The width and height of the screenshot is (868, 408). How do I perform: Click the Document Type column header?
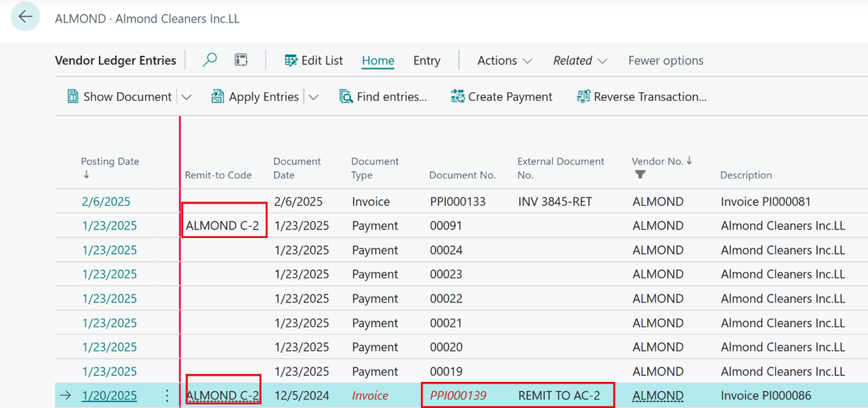click(375, 168)
